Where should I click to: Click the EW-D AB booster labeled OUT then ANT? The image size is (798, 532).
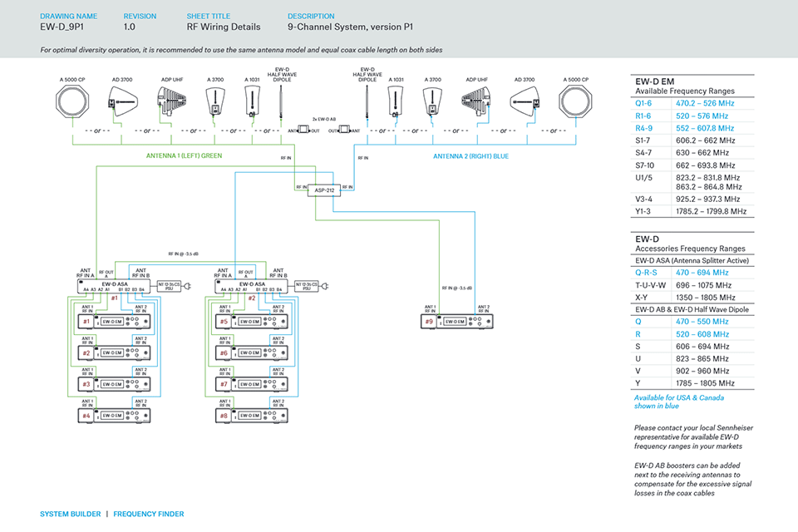pos(344,130)
